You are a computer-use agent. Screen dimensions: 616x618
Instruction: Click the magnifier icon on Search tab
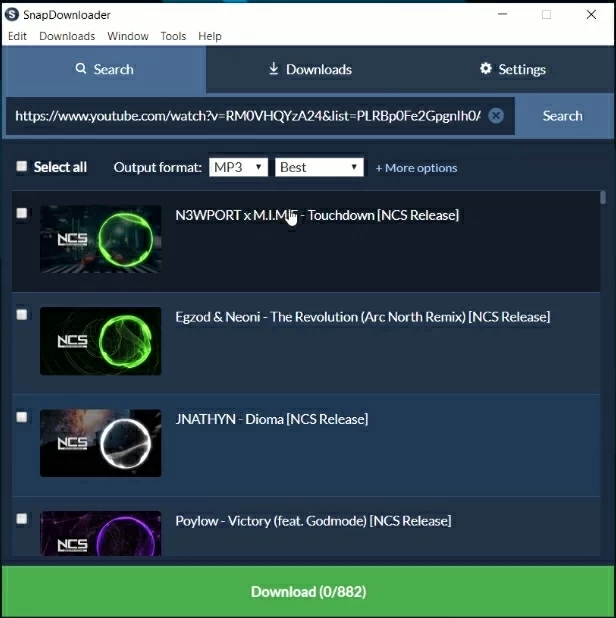click(x=81, y=69)
